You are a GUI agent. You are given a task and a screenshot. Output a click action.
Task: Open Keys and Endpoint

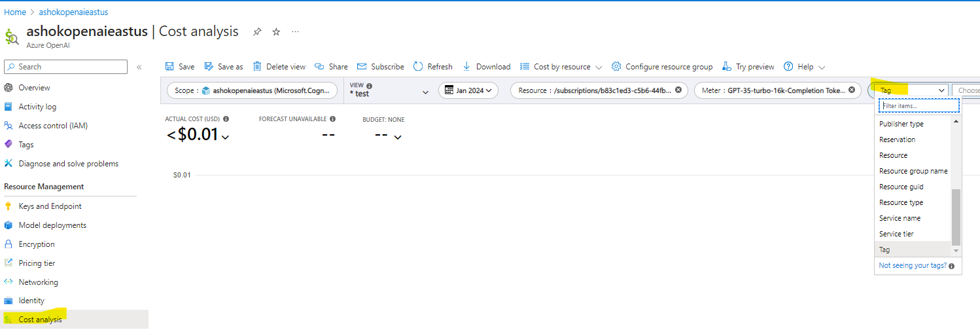(50, 206)
